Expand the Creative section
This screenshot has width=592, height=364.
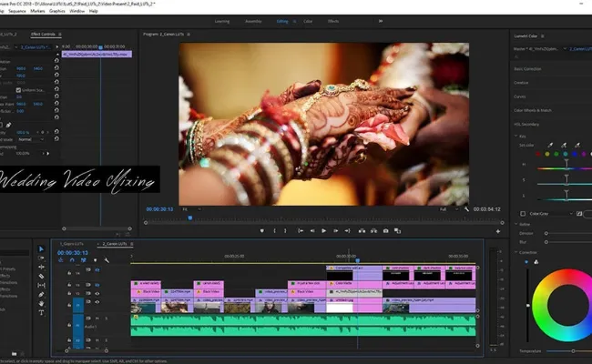[521, 83]
